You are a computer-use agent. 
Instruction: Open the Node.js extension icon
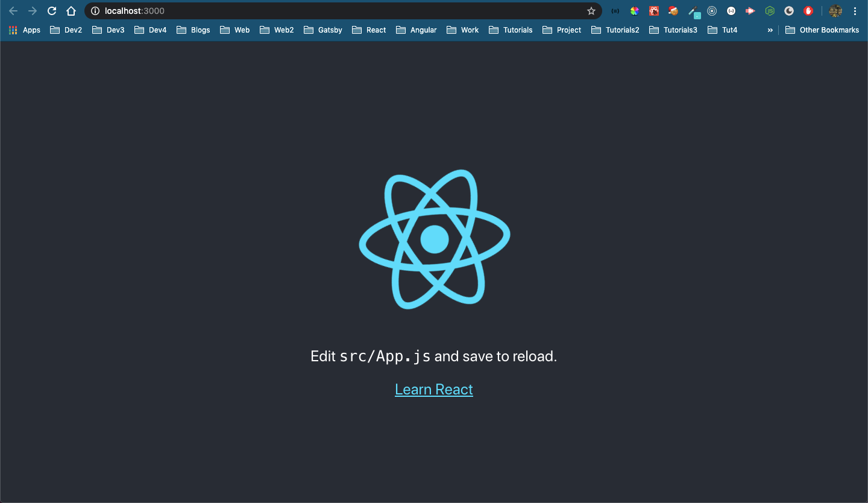770,11
